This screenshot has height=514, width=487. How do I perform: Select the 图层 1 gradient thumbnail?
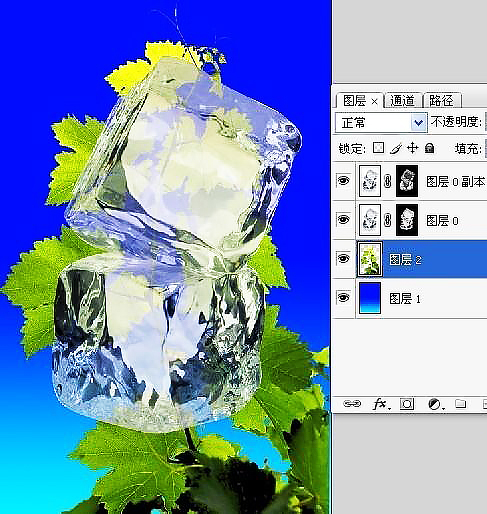pyautogui.click(x=370, y=298)
